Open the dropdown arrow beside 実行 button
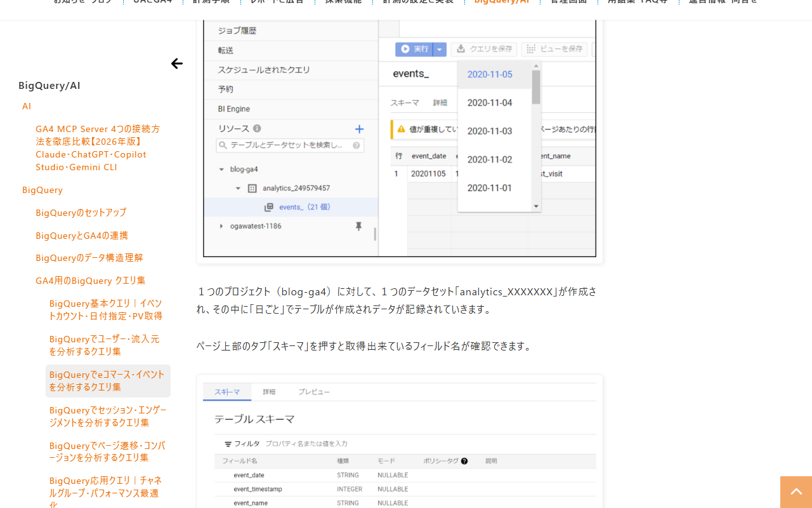Image resolution: width=812 pixels, height=508 pixels. click(x=440, y=49)
